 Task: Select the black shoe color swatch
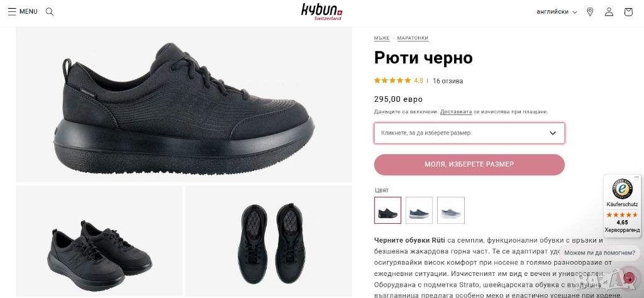(x=387, y=210)
